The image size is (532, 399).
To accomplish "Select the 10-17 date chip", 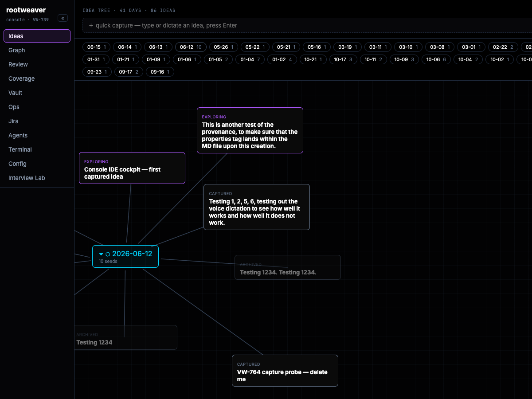I will (x=343, y=59).
